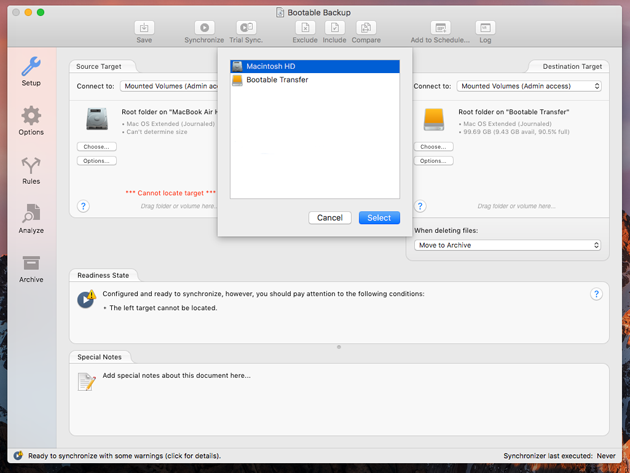Open the Archive sidebar section
The height and width of the screenshot is (473, 630).
[31, 268]
